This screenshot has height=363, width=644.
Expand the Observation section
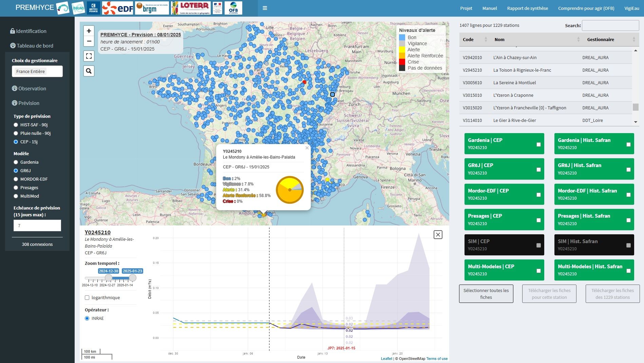coord(29,88)
